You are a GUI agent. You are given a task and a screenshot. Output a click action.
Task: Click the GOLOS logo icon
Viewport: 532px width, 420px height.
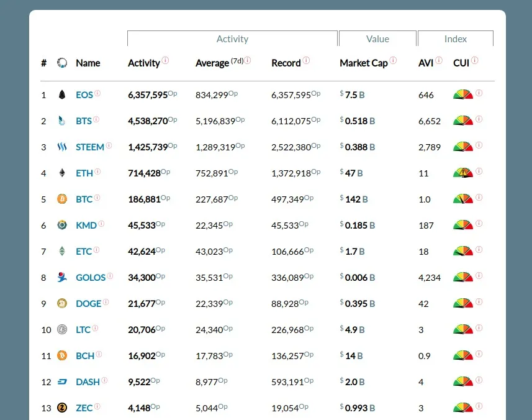(61, 277)
